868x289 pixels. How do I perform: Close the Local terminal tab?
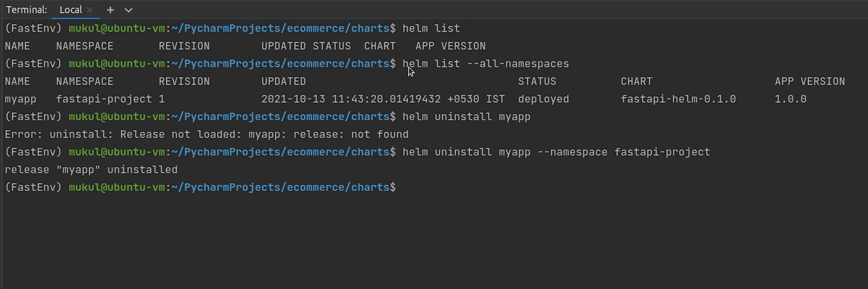coord(90,10)
